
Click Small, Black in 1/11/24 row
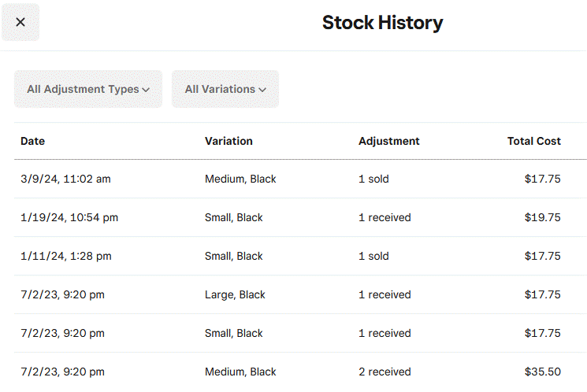(233, 256)
